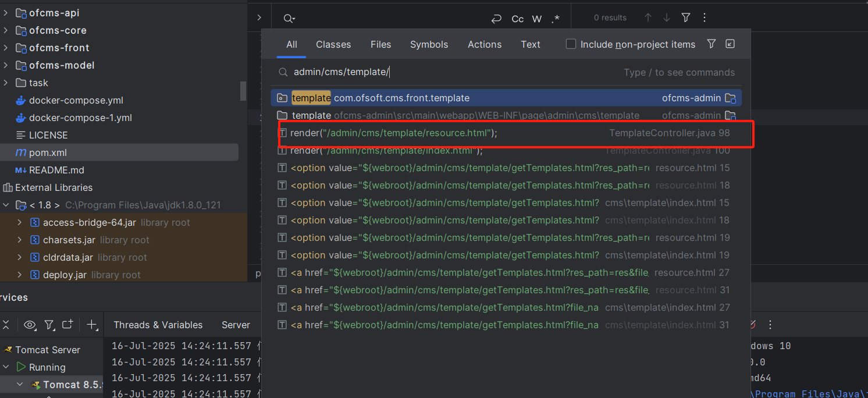The height and width of the screenshot is (398, 868).
Task: Click the External Libraries icon
Action: coord(8,187)
